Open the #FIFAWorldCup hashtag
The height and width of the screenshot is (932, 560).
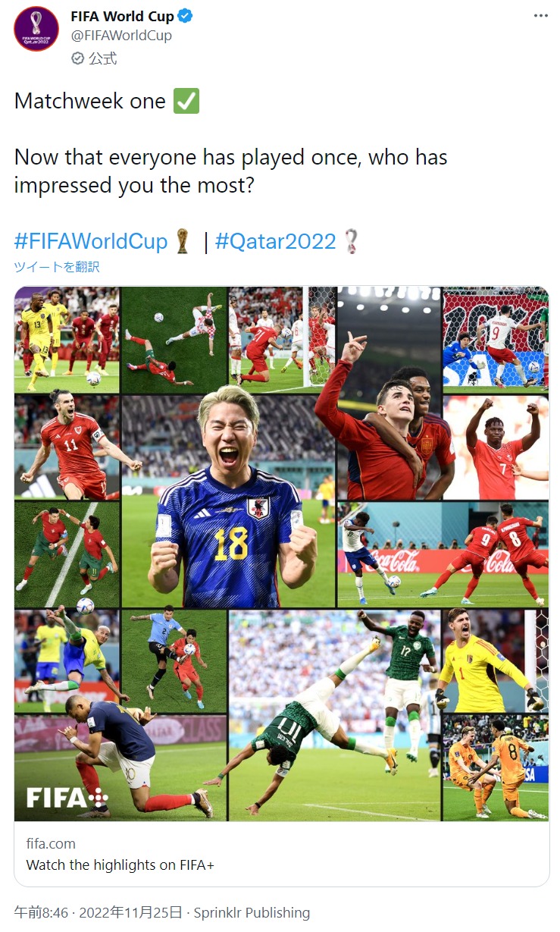(x=91, y=241)
